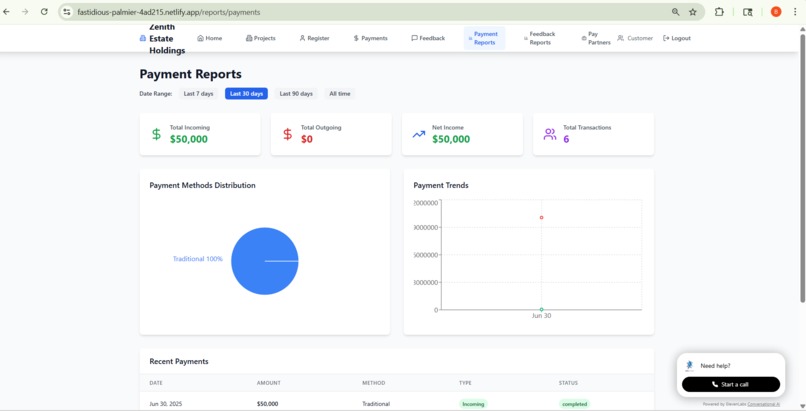Click the green data point at Jun 30
This screenshot has width=806, height=411.
point(541,309)
